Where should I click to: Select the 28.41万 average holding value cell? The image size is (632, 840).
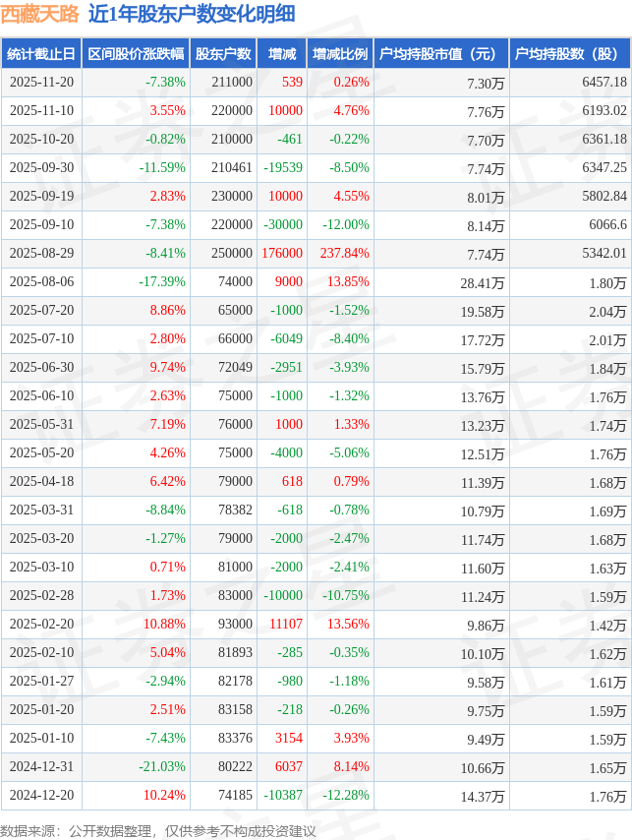[483, 282]
